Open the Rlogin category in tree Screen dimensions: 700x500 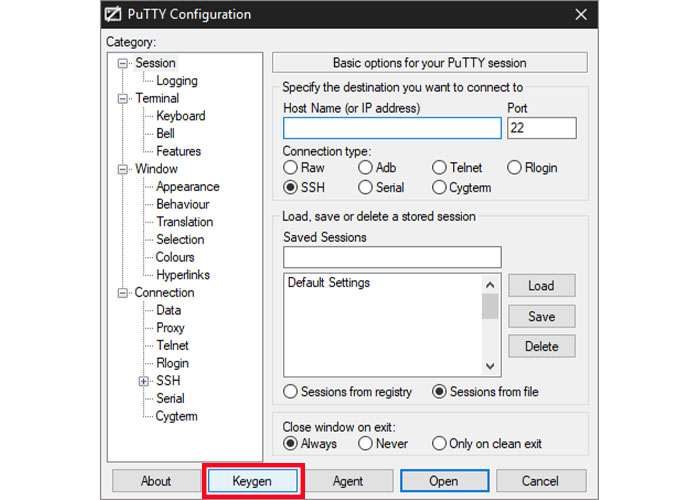click(172, 363)
